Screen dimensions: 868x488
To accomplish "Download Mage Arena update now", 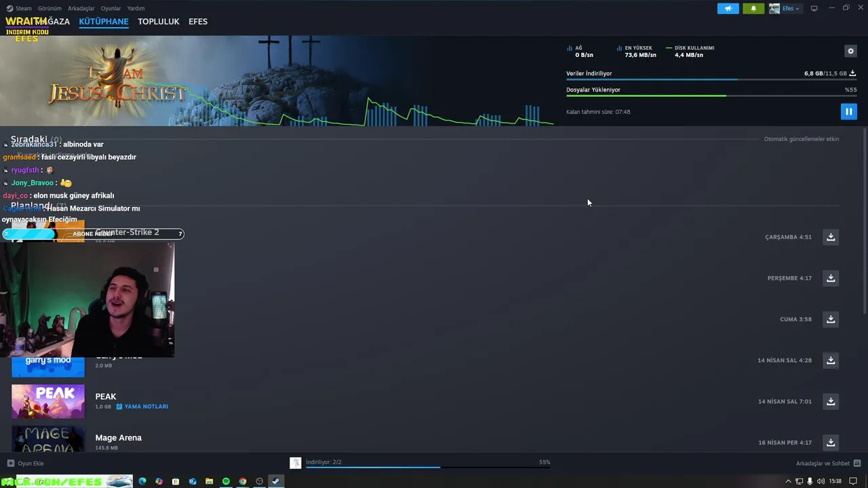I will tap(831, 443).
